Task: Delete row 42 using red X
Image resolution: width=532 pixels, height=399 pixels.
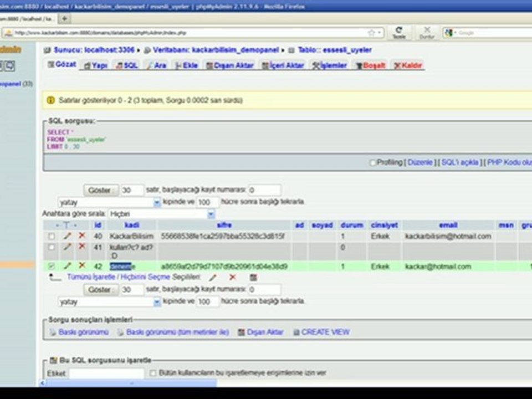Action: click(x=82, y=265)
